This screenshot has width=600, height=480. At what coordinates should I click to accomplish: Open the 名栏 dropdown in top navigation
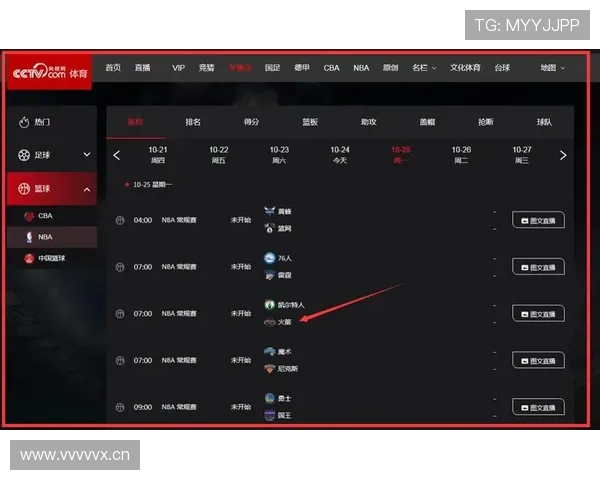[424, 68]
